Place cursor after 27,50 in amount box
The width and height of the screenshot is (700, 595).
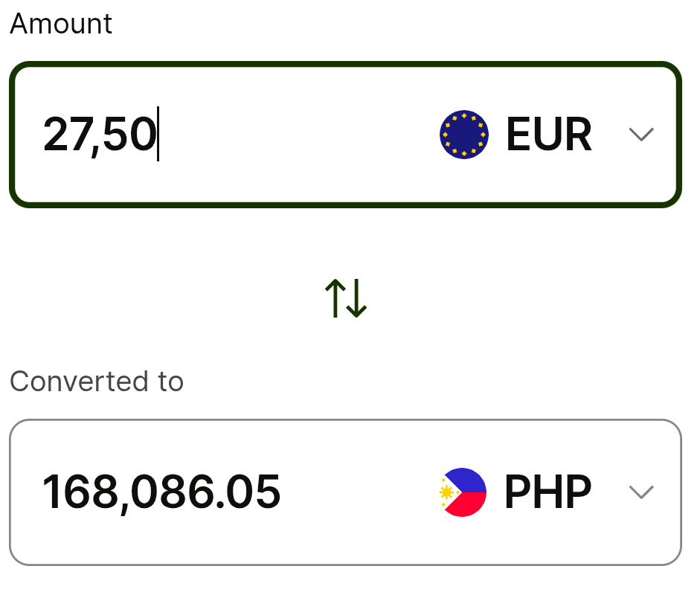pos(159,134)
